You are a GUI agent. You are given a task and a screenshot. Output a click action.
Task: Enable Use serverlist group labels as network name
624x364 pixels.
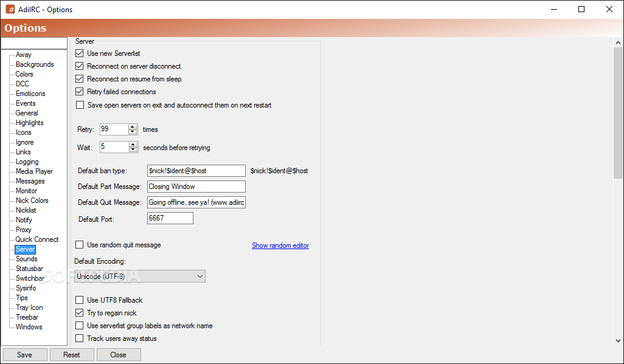click(x=80, y=325)
